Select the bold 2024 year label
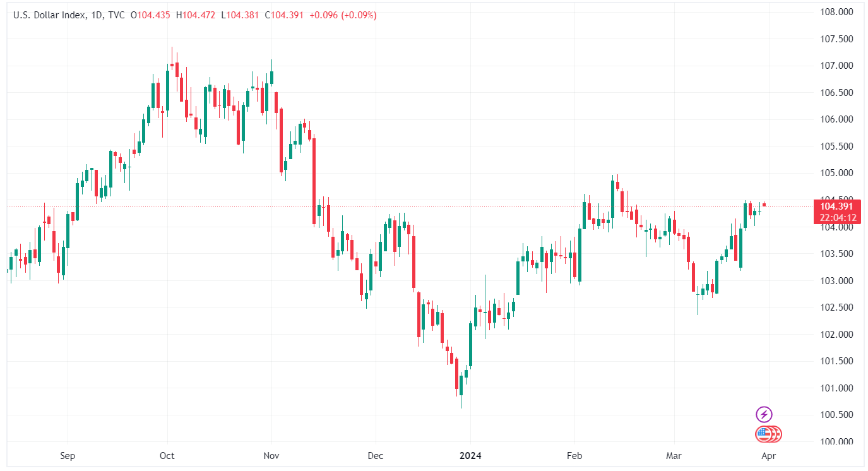Viewport: 868px width, 471px height. (x=471, y=456)
